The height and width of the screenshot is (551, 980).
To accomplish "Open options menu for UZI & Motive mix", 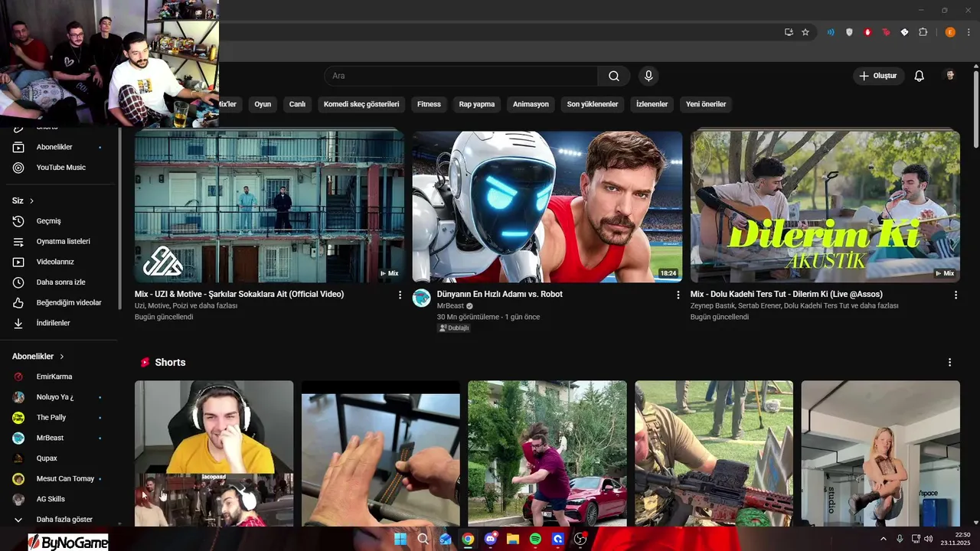I will (x=400, y=295).
